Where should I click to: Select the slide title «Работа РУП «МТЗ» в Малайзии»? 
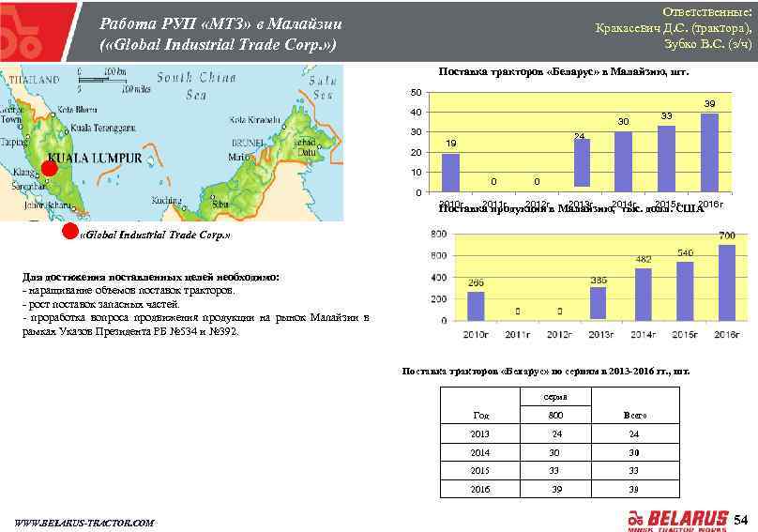click(x=220, y=23)
